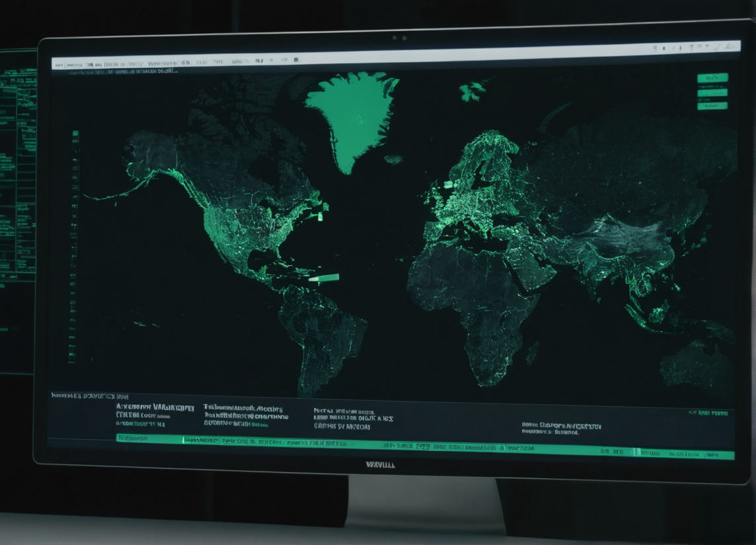The width and height of the screenshot is (756, 545).
Task: Click the small round icon ending the top-left menu items
Action: [x=296, y=60]
